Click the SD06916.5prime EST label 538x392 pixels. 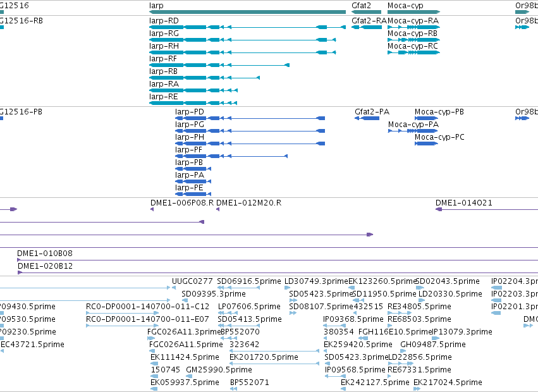pyautogui.click(x=249, y=281)
